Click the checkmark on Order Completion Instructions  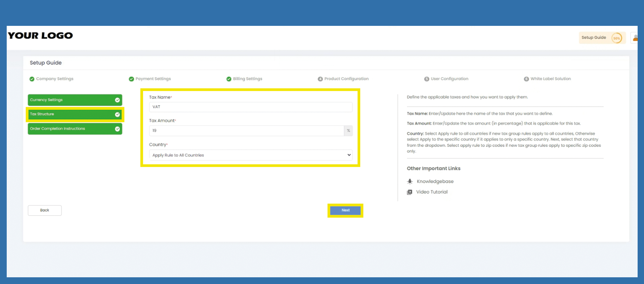click(x=117, y=129)
